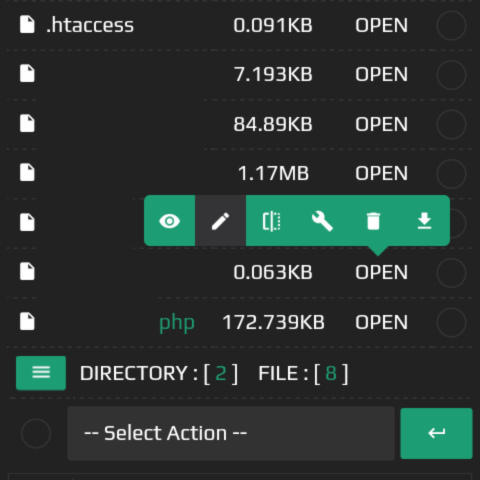
Task: Click the trash delete icon
Action: click(373, 221)
